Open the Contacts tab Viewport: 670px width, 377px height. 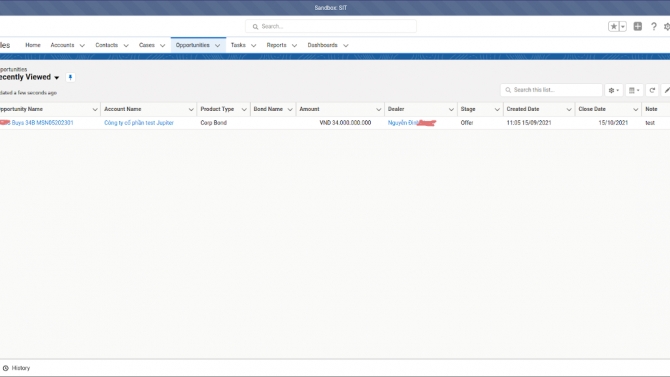pos(106,45)
